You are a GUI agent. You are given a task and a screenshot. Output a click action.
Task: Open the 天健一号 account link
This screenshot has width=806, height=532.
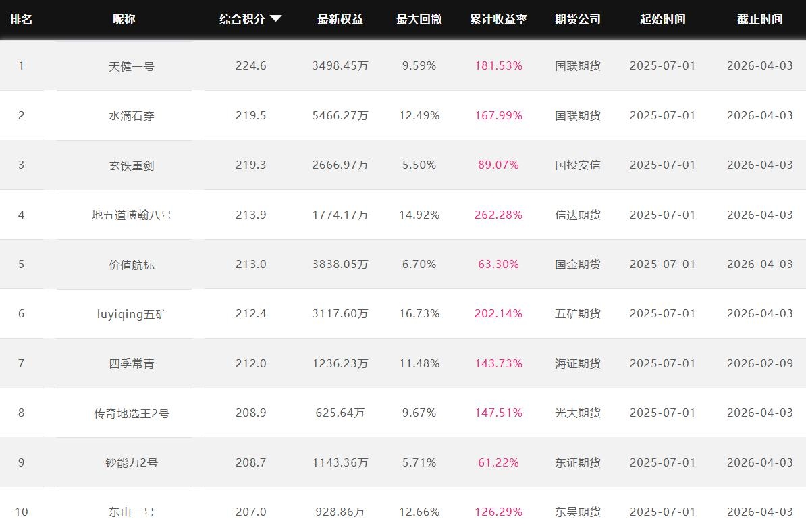click(132, 66)
